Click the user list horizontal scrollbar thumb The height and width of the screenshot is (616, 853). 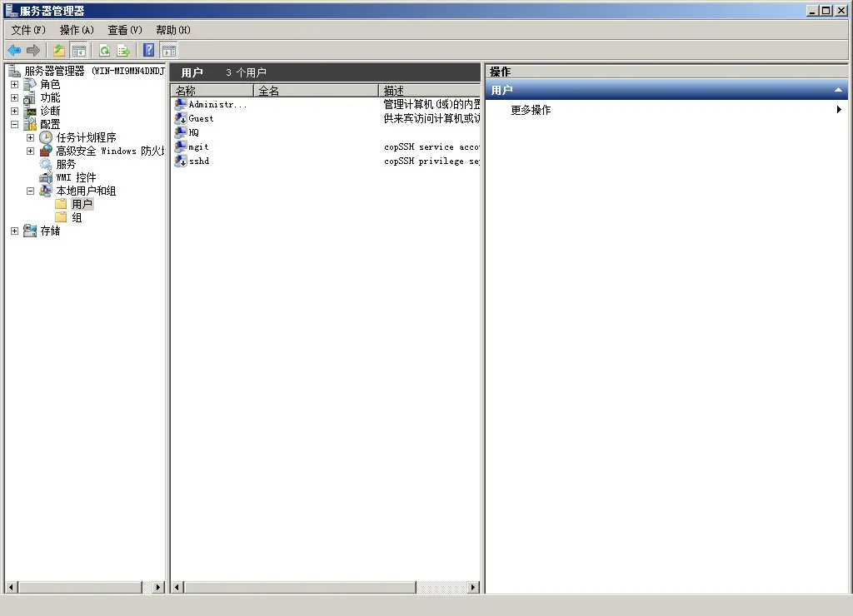coord(300,587)
